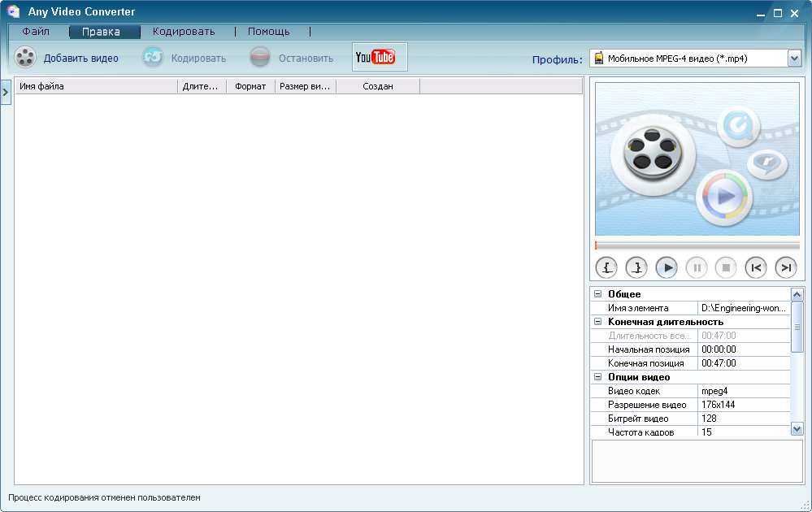Jump to previous frame in preview

(756, 267)
